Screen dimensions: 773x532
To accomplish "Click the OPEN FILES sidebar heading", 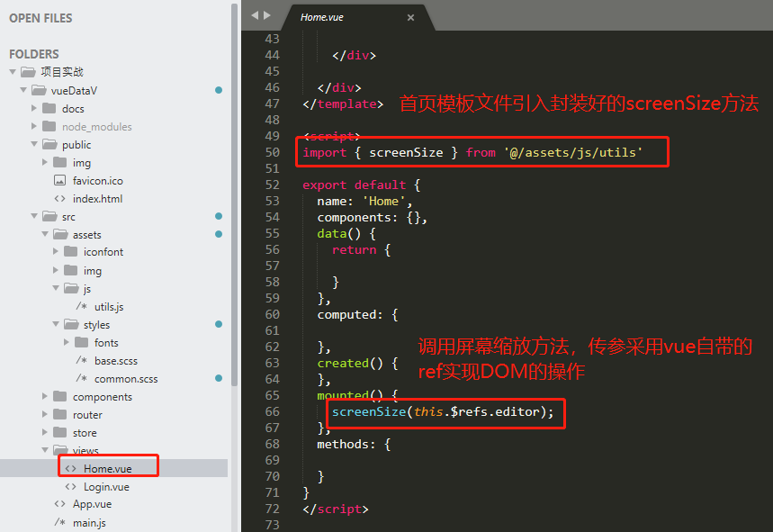I will [x=40, y=18].
